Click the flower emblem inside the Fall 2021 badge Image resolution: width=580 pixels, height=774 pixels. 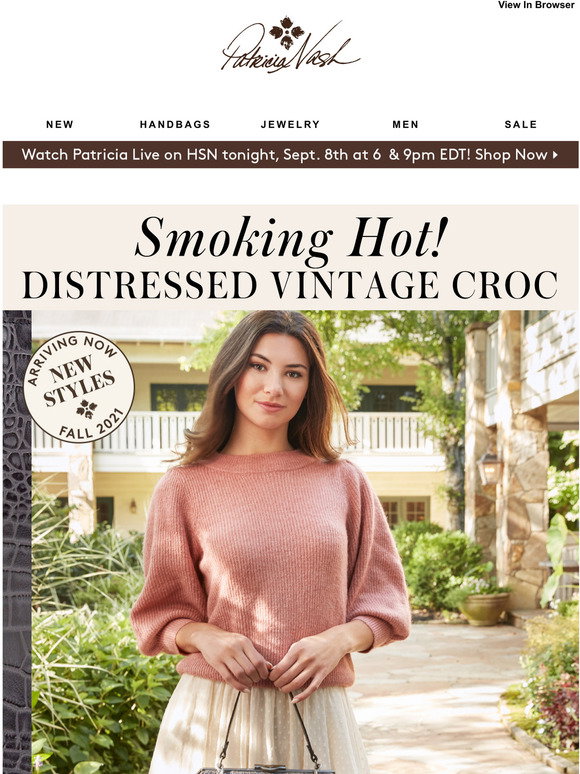[x=86, y=409]
